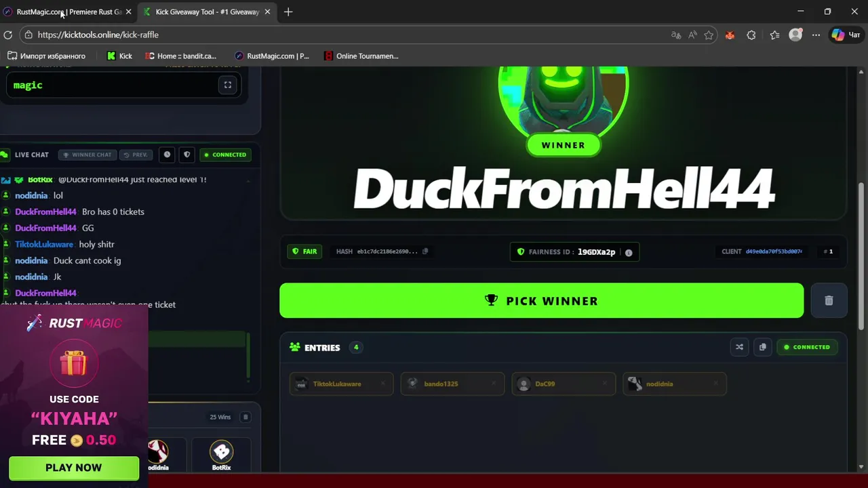Open the browser profile avatar
Viewport: 868px width, 488px height.
click(x=795, y=35)
